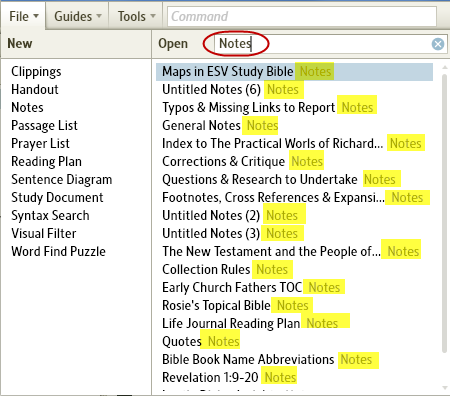Create a new Clippings document

pos(36,72)
